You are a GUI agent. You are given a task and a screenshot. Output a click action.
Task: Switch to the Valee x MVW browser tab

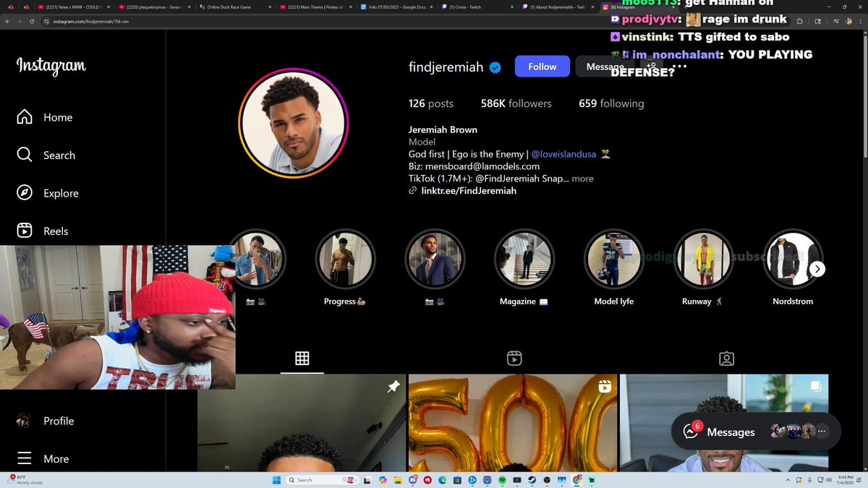[75, 7]
